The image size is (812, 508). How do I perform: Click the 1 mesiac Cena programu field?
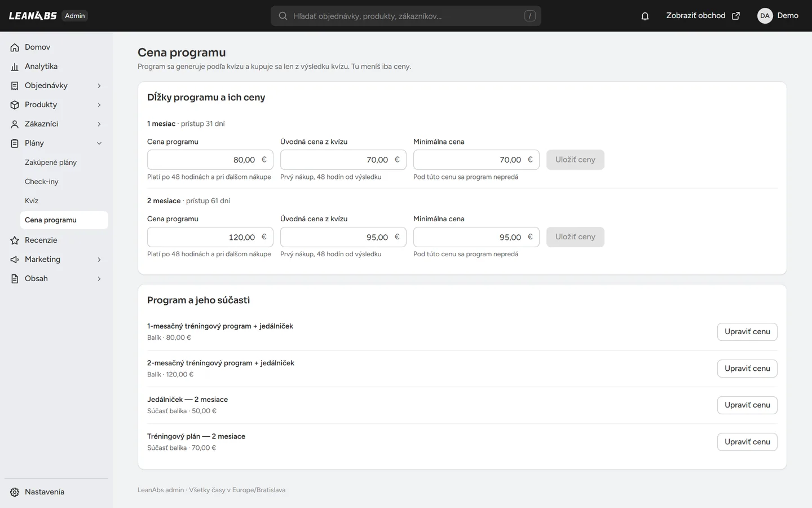click(x=210, y=160)
